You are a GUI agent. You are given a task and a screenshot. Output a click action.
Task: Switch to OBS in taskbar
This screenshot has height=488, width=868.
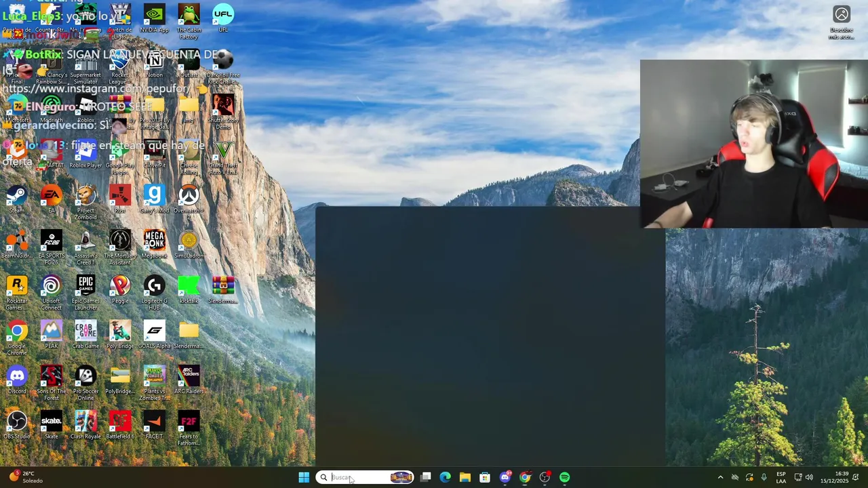point(545,477)
